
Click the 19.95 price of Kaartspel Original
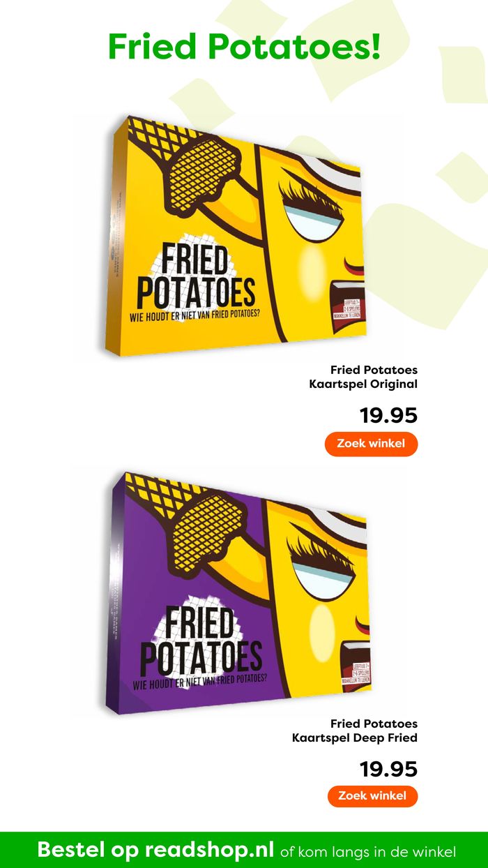(x=388, y=415)
